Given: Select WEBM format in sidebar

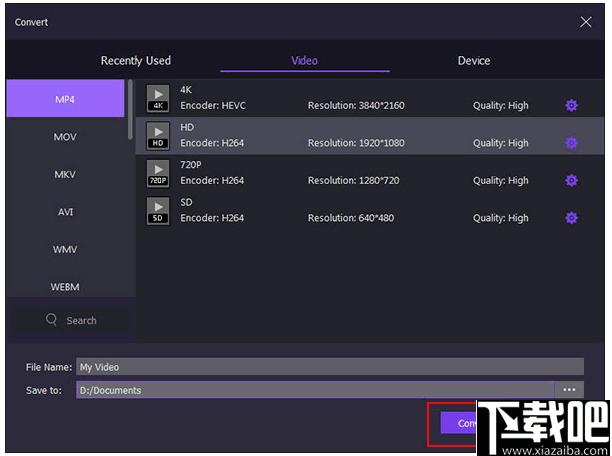Looking at the screenshot, I should [x=65, y=287].
